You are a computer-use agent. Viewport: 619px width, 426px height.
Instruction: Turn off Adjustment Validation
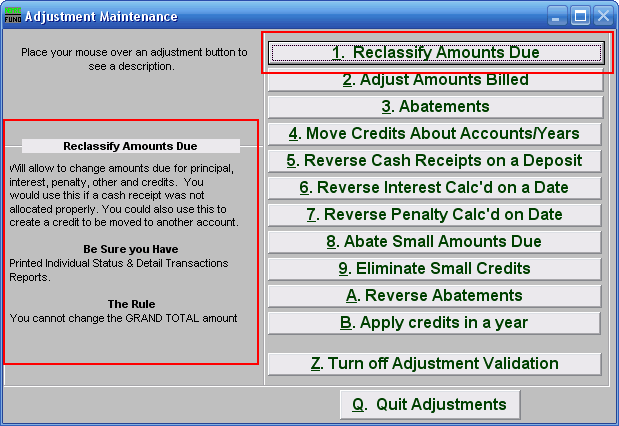435,364
